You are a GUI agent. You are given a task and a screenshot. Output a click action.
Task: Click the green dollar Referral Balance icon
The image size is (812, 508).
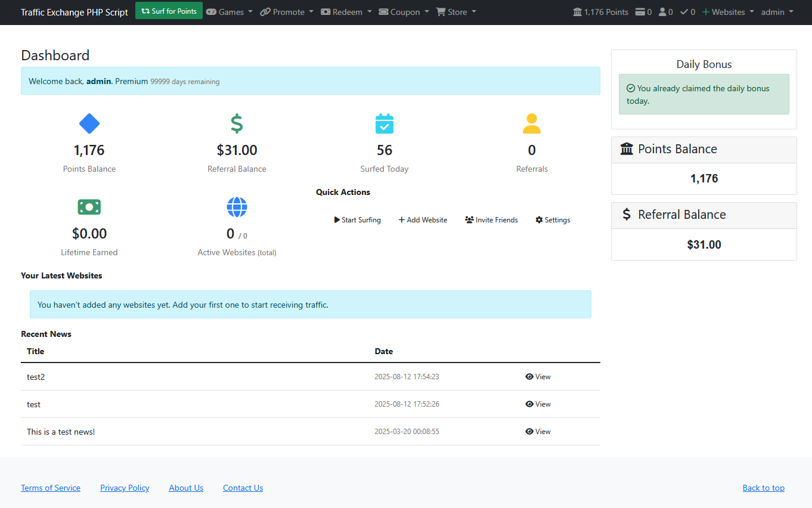(237, 123)
